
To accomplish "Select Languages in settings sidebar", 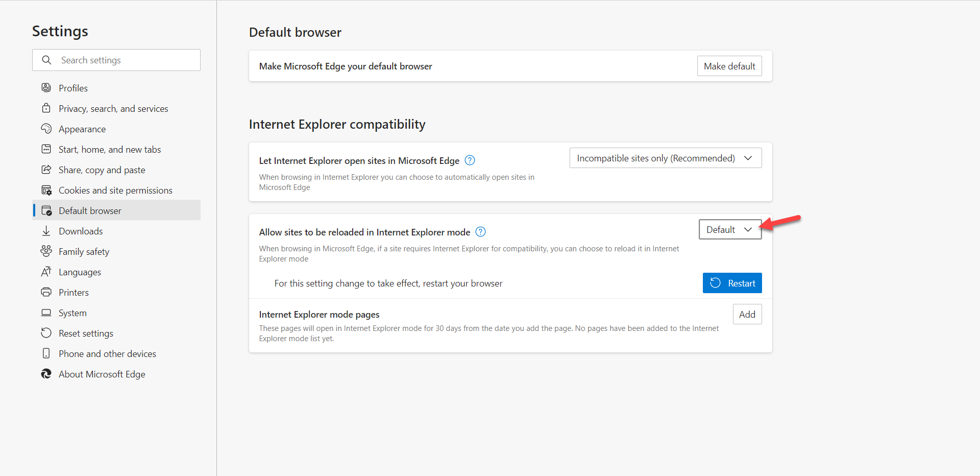I will click(80, 272).
